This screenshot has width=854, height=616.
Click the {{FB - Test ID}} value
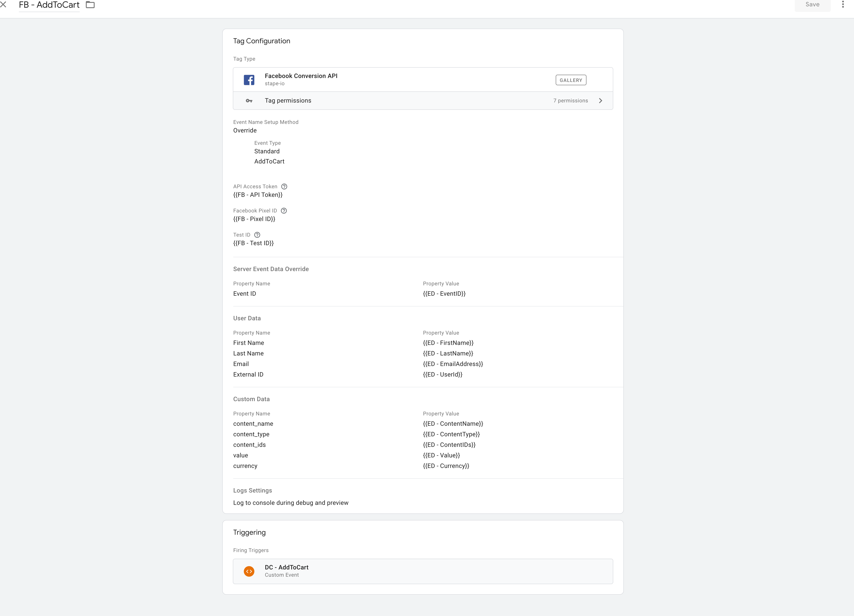(x=253, y=243)
